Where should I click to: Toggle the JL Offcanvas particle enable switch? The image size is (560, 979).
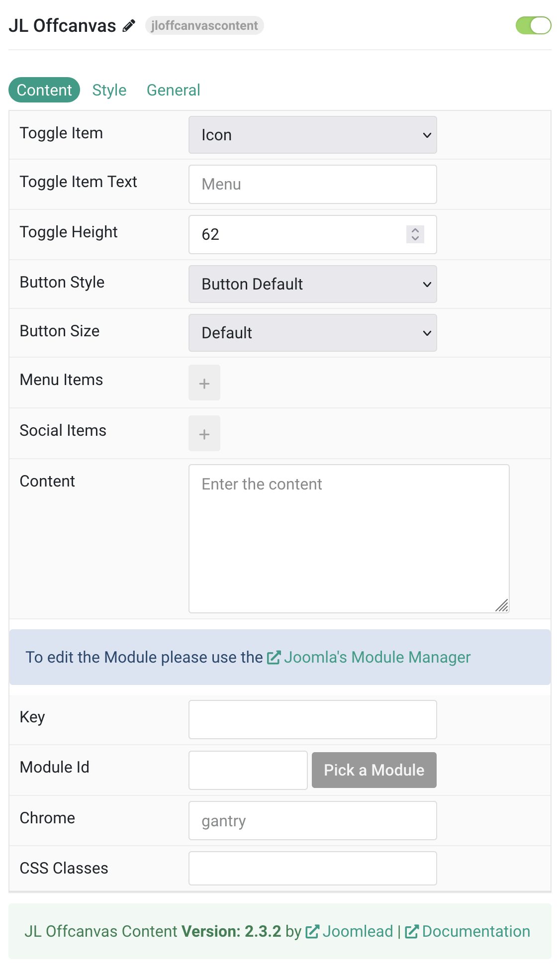534,25
